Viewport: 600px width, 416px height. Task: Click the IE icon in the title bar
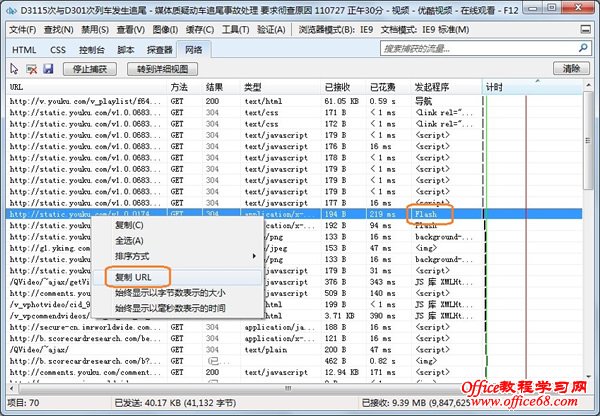tap(11, 10)
